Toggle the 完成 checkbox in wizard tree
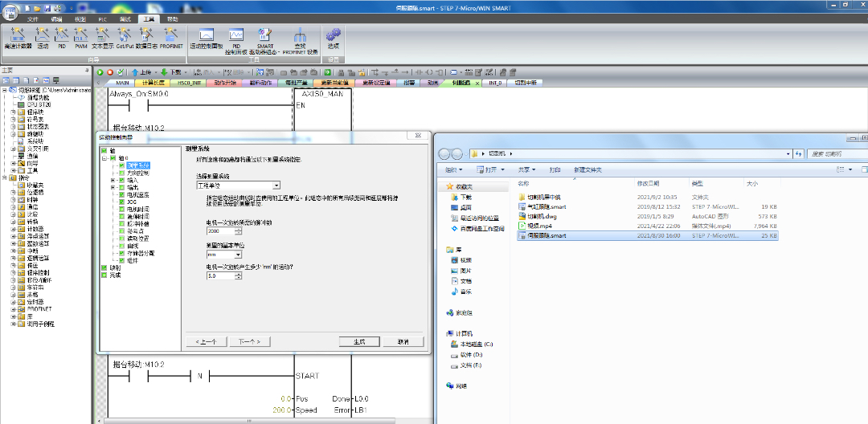 [104, 275]
